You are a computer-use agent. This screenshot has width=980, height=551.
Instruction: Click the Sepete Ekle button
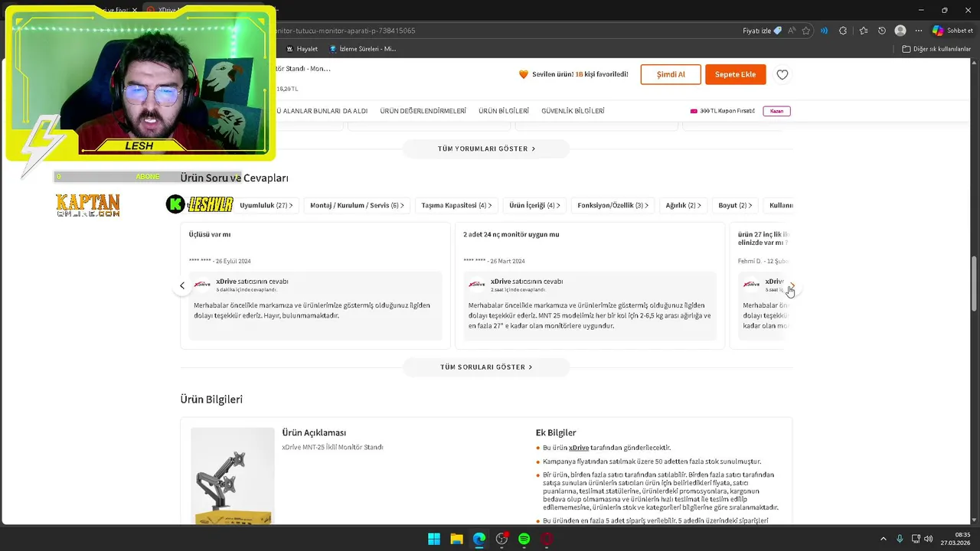pos(735,74)
